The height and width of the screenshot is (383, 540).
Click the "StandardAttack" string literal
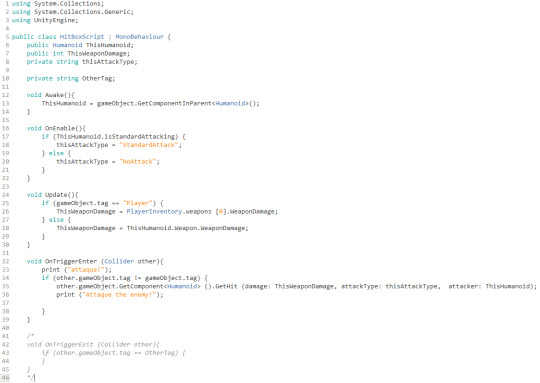[x=149, y=145]
